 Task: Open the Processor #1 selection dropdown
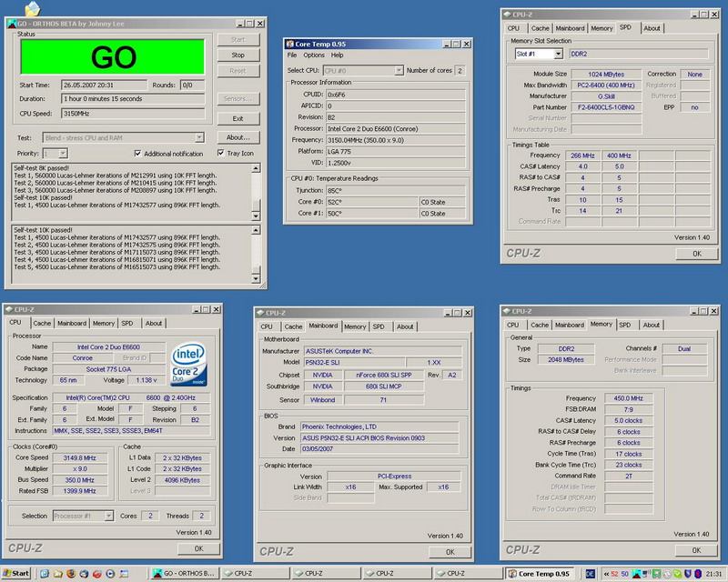click(x=108, y=516)
